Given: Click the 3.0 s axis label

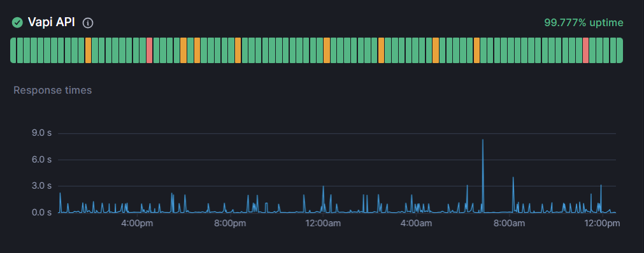Looking at the screenshot, I should coord(41,186).
